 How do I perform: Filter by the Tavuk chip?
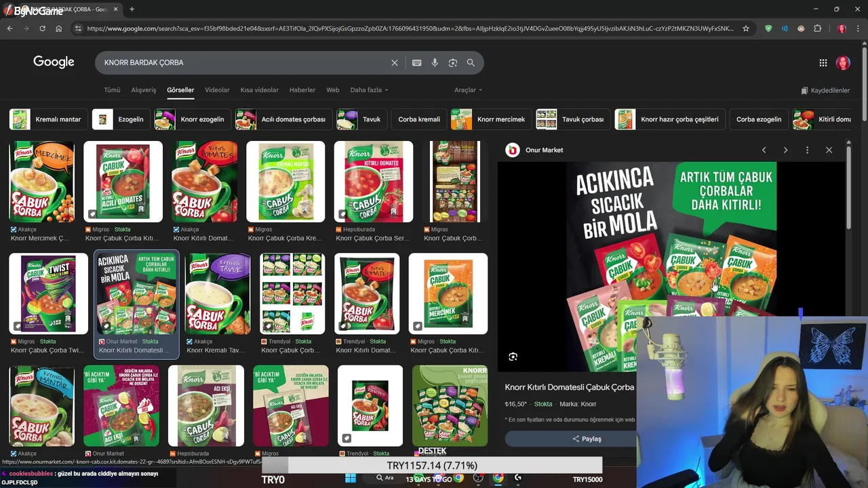[x=361, y=119]
